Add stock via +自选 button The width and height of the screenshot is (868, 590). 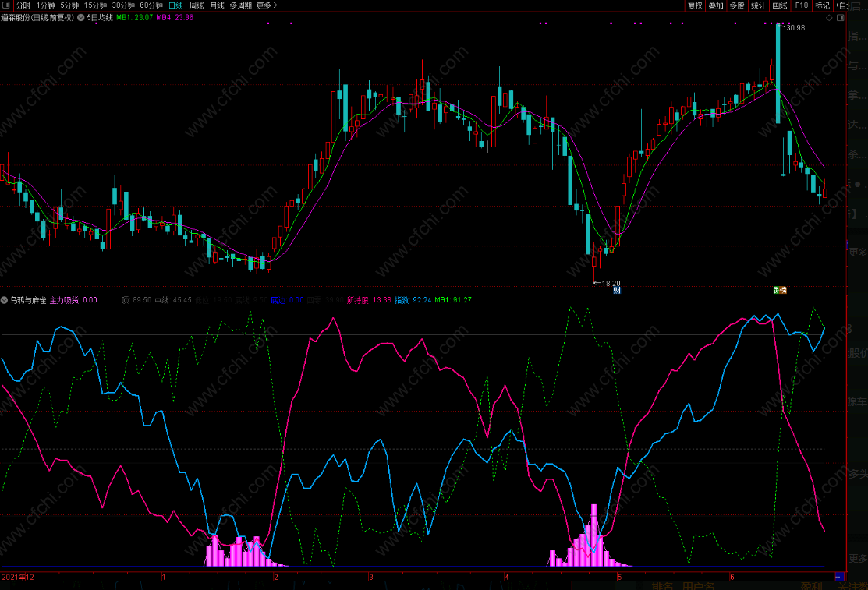[x=841, y=5]
